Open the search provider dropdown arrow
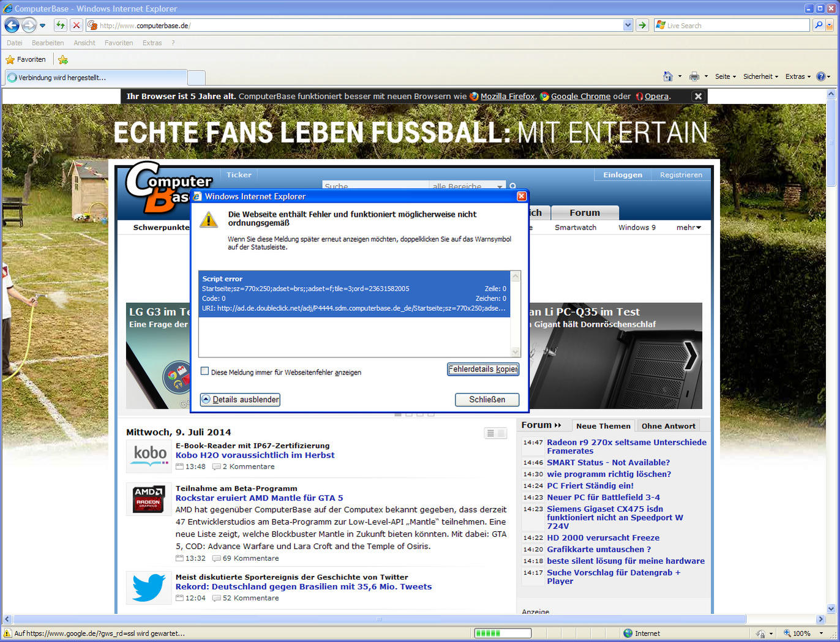 click(830, 25)
